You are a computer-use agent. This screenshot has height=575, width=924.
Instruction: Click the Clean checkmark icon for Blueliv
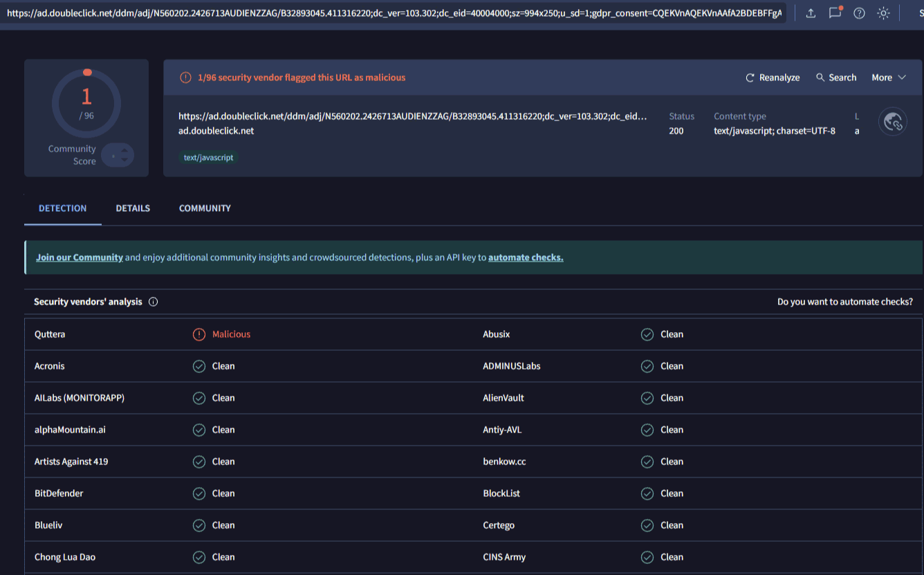pos(199,525)
